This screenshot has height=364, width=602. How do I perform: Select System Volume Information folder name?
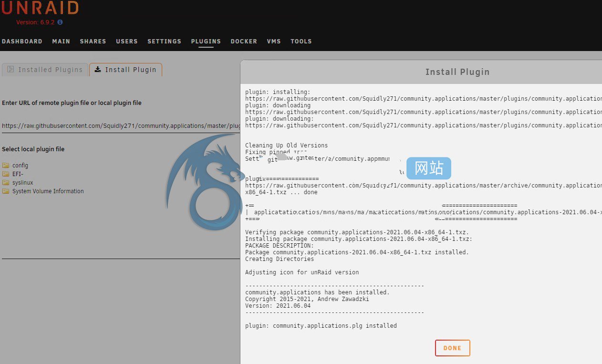[x=48, y=191]
